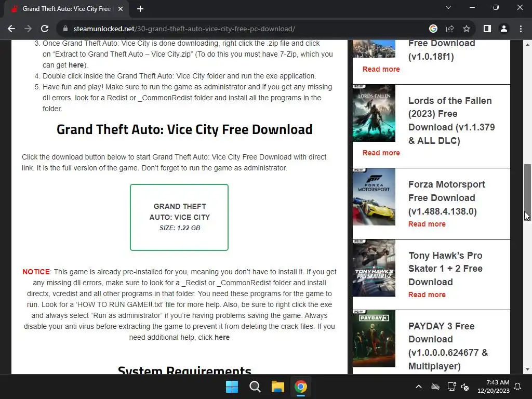The height and width of the screenshot is (399, 532).
Task: Open Chrome from the taskbar
Action: click(x=301, y=387)
